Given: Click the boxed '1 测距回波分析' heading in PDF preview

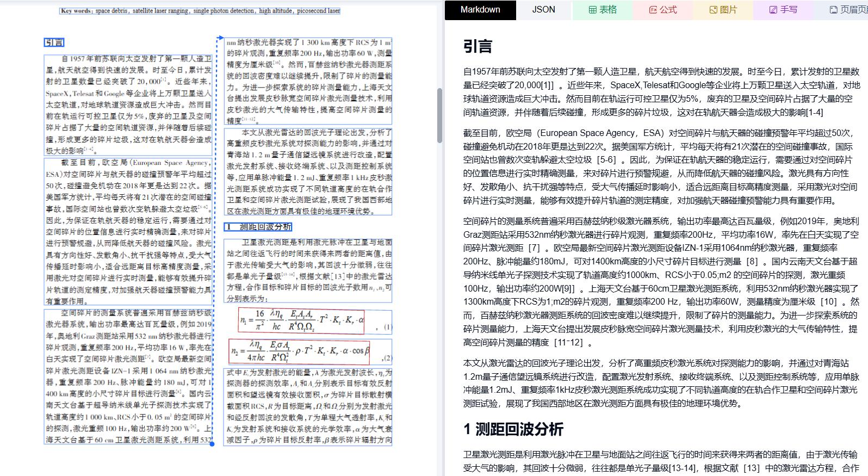Looking at the screenshot, I should click(258, 227).
